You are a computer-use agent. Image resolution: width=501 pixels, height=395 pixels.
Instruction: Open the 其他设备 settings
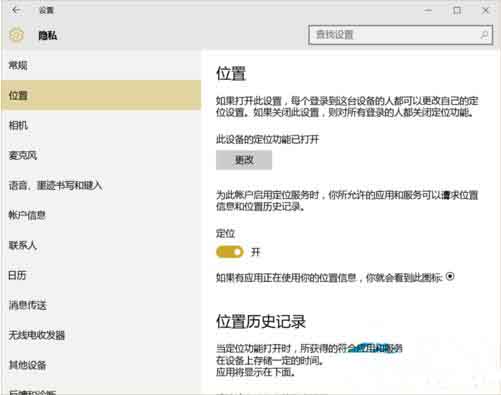tap(101, 365)
